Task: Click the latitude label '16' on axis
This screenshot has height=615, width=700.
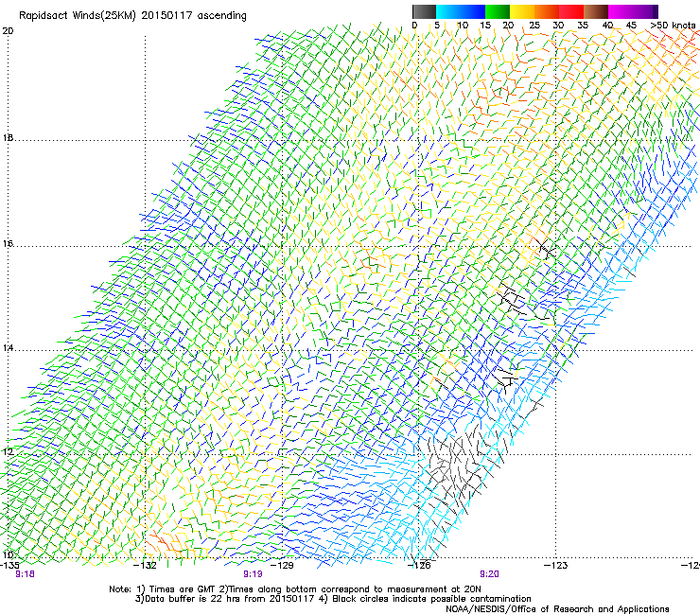Action: click(8, 243)
